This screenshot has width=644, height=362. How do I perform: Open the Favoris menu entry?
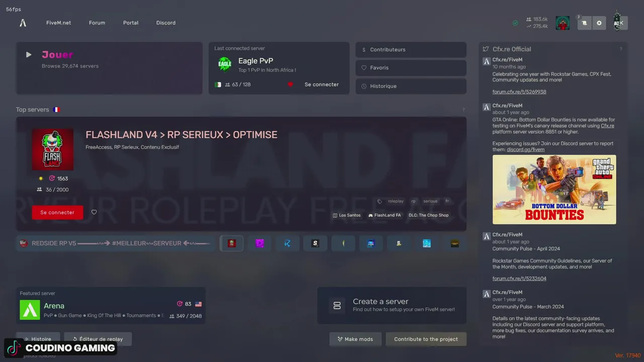point(411,68)
